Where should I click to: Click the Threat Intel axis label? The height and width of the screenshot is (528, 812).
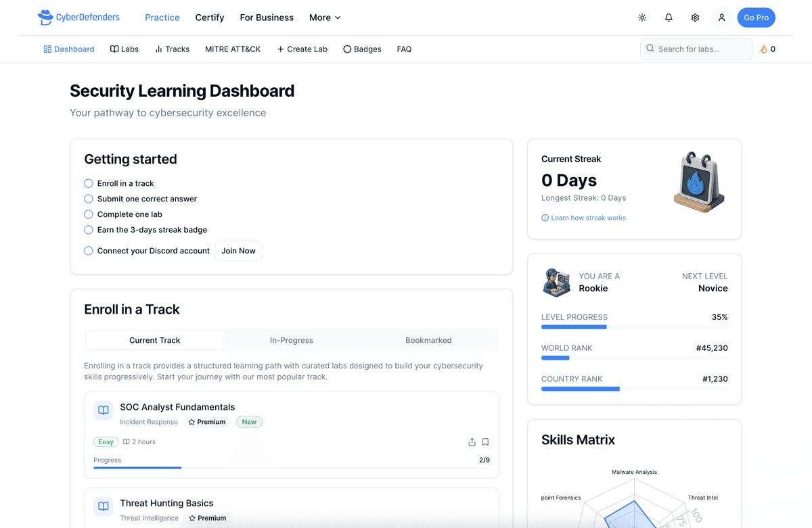703,498
